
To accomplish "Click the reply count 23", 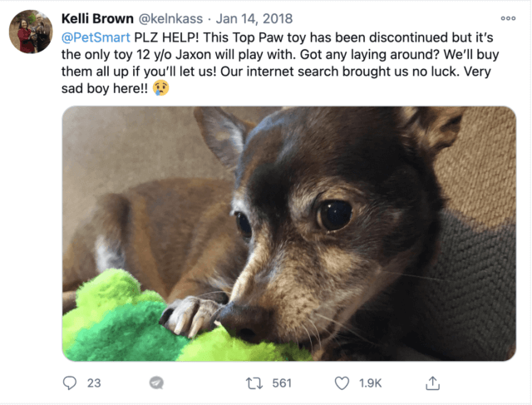I will [94, 383].
